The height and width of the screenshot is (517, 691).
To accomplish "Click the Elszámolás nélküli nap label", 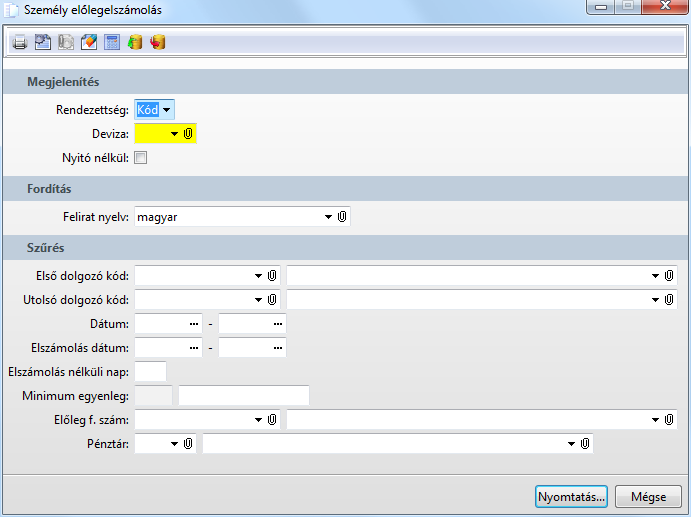I will (x=68, y=372).
